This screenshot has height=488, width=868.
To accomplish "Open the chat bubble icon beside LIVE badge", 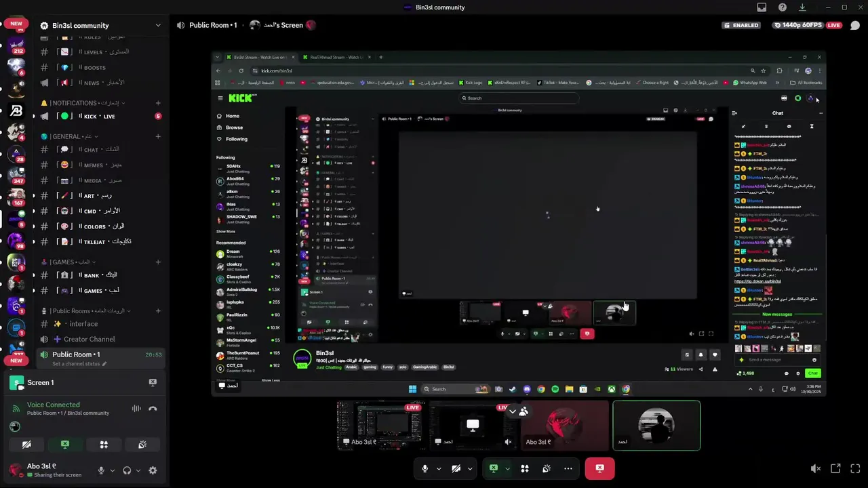I will pos(854,25).
